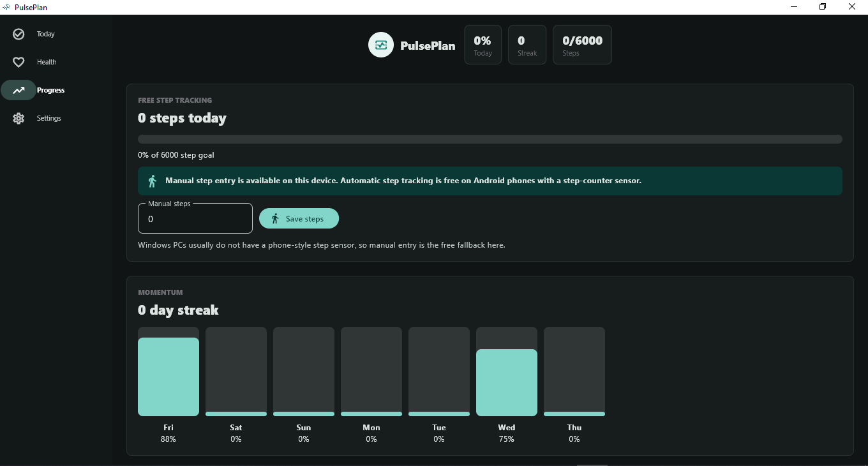Screen dimensions: 868x466
Task: Click the Monday momentum bar
Action: coord(371,372)
